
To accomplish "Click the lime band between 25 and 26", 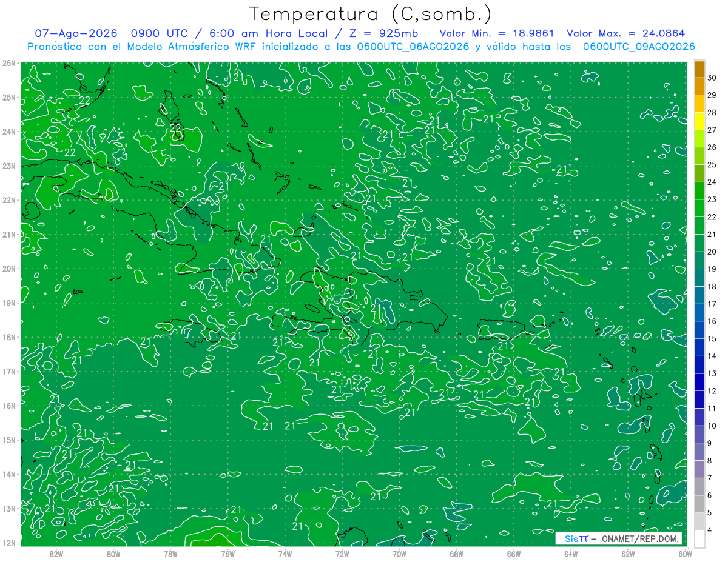I will [x=699, y=156].
